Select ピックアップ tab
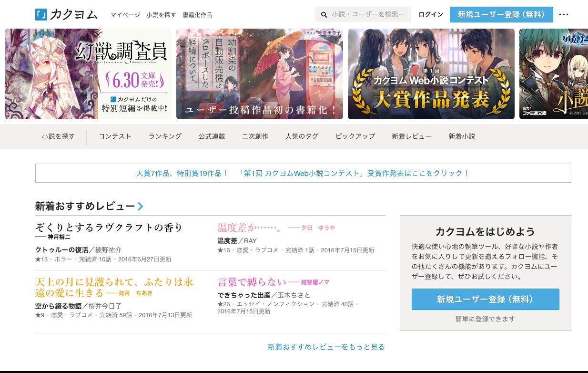 coord(355,136)
